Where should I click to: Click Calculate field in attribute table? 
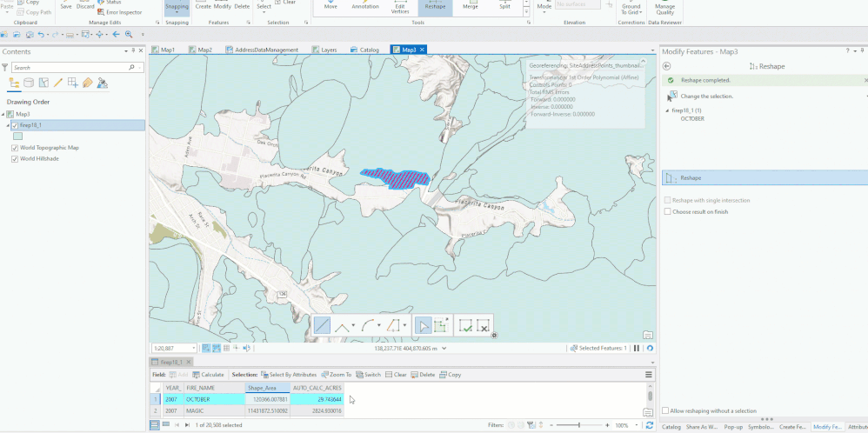pos(208,375)
